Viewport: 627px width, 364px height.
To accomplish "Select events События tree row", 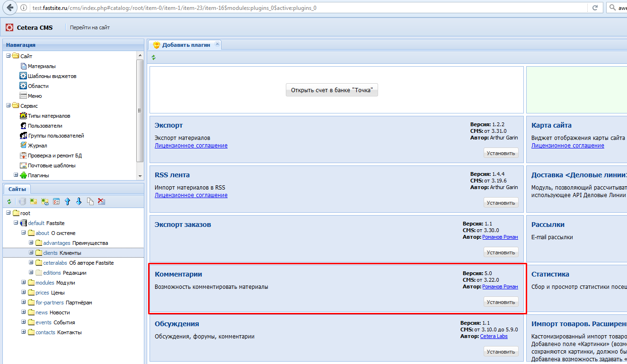I will tap(73, 322).
